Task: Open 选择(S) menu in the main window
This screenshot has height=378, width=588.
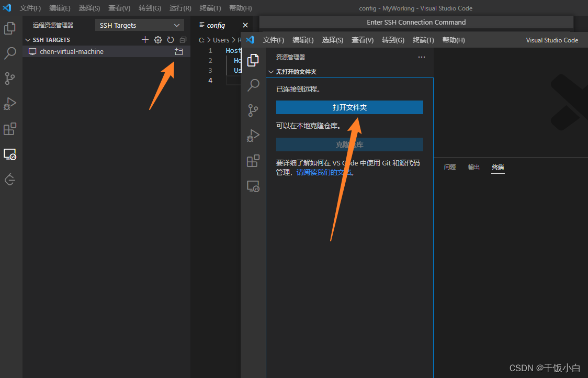Action: (89, 8)
